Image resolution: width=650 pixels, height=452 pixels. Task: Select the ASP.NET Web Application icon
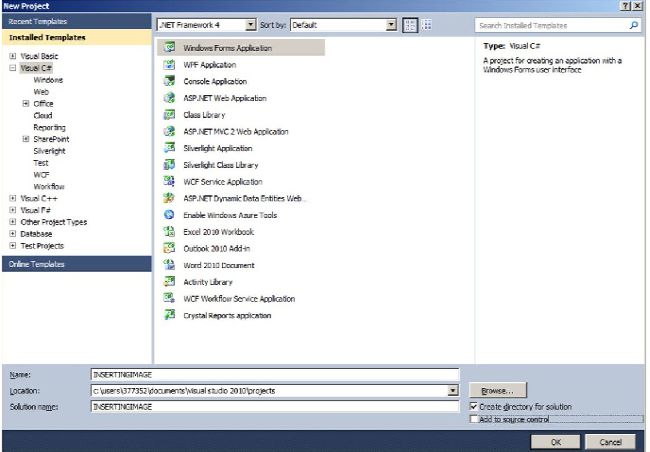coord(169,98)
